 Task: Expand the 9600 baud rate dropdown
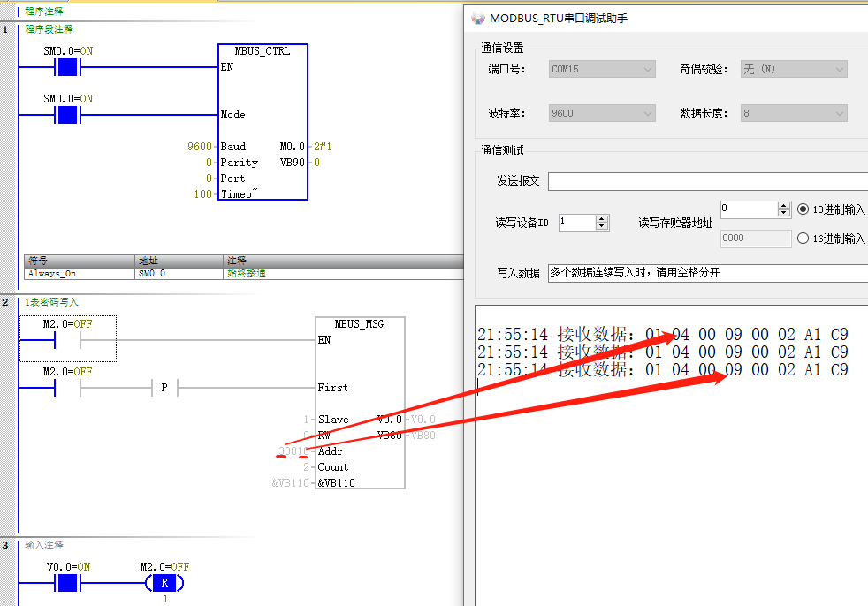click(x=601, y=113)
